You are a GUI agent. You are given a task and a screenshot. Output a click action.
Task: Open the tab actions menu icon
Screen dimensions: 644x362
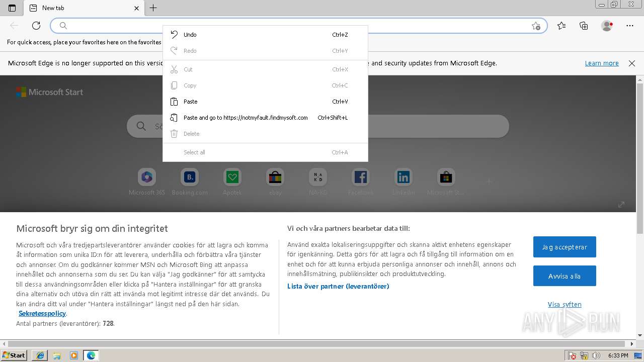[12, 8]
